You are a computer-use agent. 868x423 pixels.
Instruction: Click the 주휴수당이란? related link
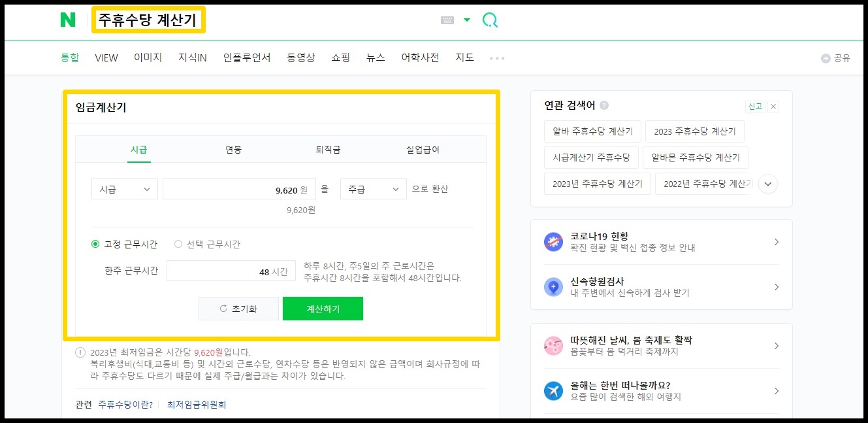[x=125, y=405]
